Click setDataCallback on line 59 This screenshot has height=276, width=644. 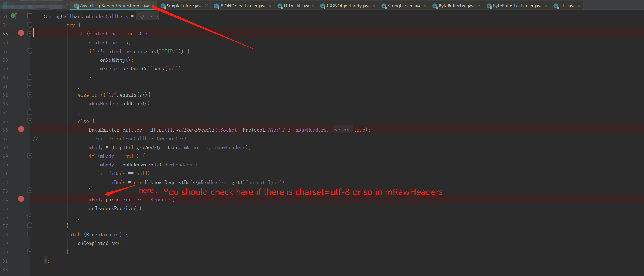point(143,69)
